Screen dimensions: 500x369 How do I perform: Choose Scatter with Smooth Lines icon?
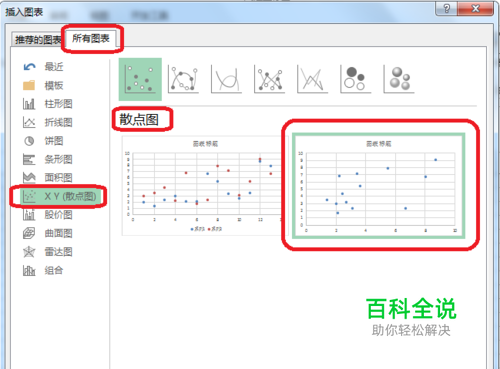coord(226,79)
